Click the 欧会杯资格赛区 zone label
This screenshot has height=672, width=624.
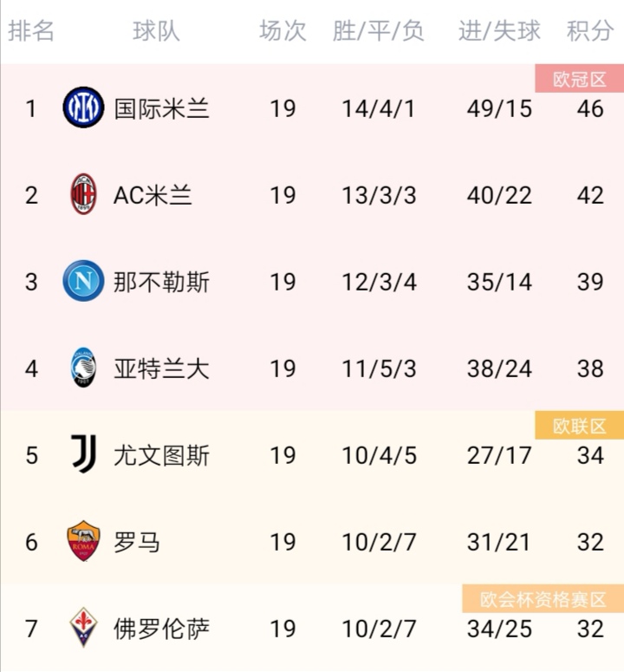pyautogui.click(x=543, y=598)
